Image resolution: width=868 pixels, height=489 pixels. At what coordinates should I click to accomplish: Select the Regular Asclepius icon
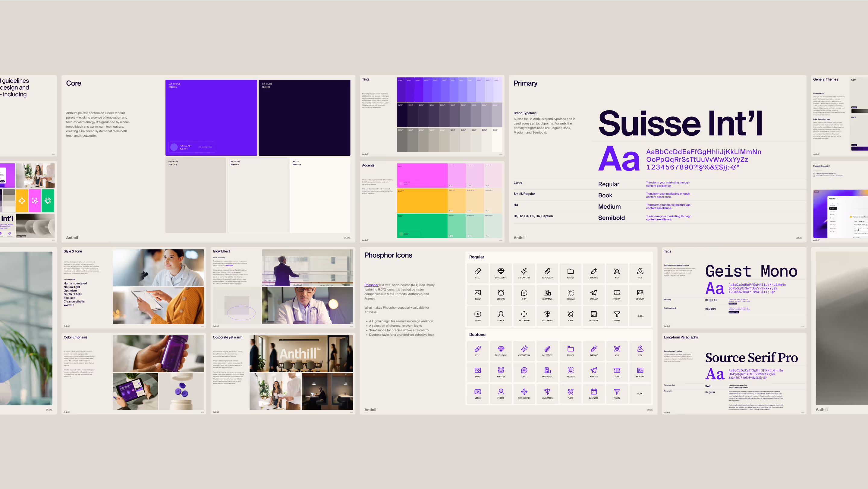point(547,314)
